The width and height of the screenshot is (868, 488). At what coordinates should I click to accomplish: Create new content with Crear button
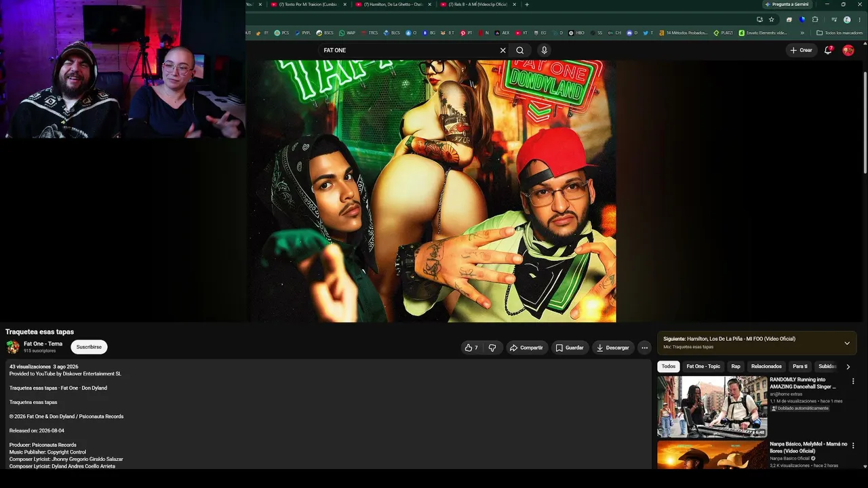pyautogui.click(x=801, y=50)
